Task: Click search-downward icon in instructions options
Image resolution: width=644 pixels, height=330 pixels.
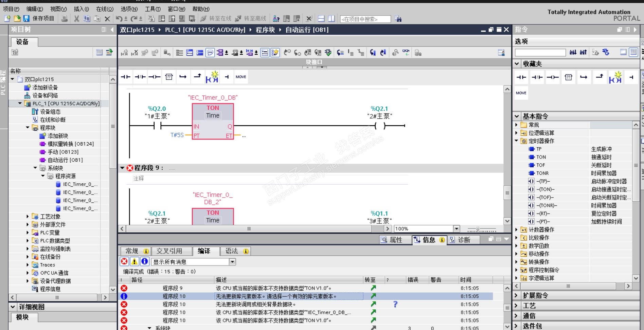Action: [x=573, y=52]
